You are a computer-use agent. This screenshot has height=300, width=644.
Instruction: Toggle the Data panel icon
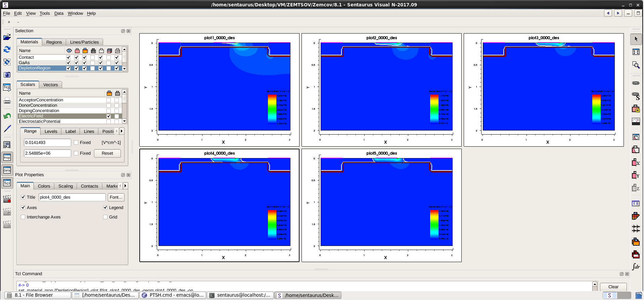pos(7,170)
